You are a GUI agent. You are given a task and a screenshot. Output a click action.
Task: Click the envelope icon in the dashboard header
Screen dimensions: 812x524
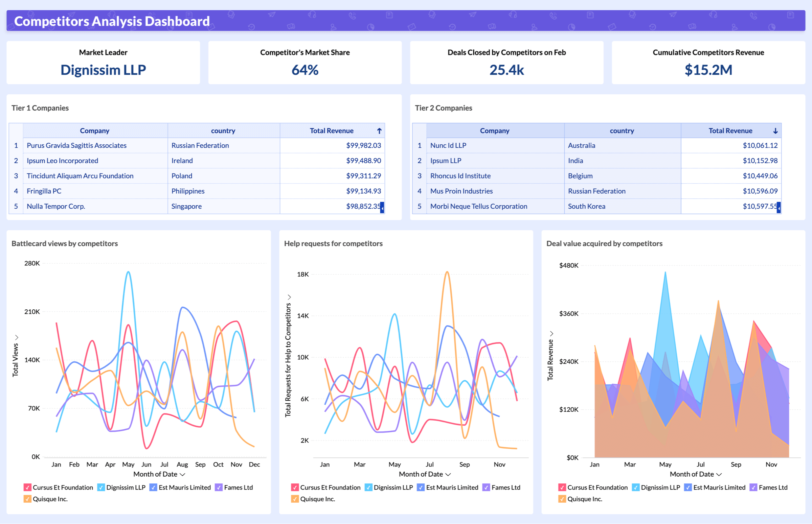[411, 27]
